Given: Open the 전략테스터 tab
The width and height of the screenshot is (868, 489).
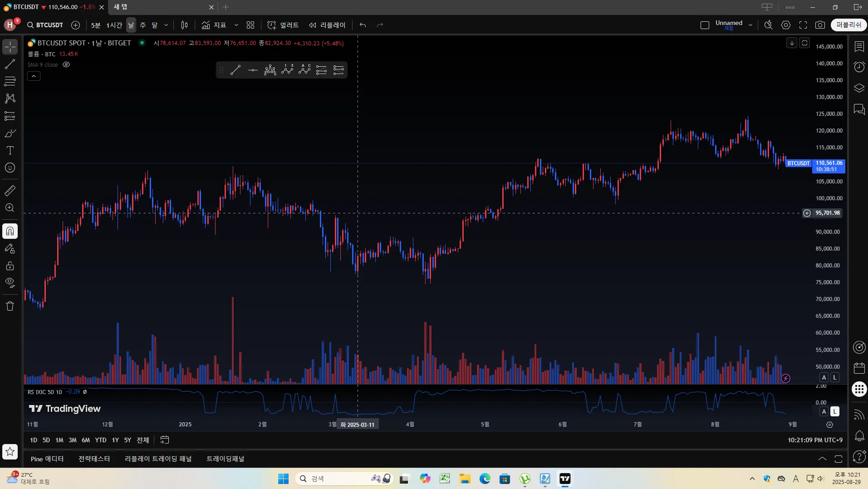Looking at the screenshot, I should coord(94,459).
